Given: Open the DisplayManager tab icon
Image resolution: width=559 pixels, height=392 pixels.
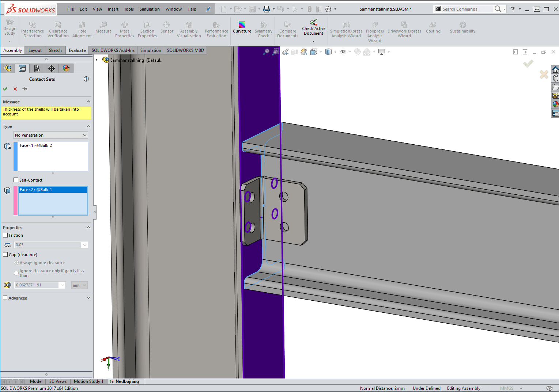Looking at the screenshot, I should tap(66, 68).
